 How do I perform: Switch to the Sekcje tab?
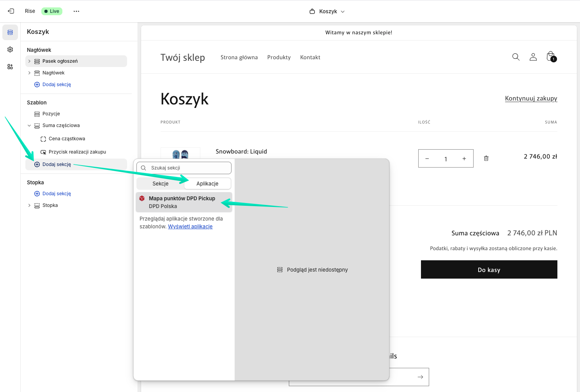[161, 184]
